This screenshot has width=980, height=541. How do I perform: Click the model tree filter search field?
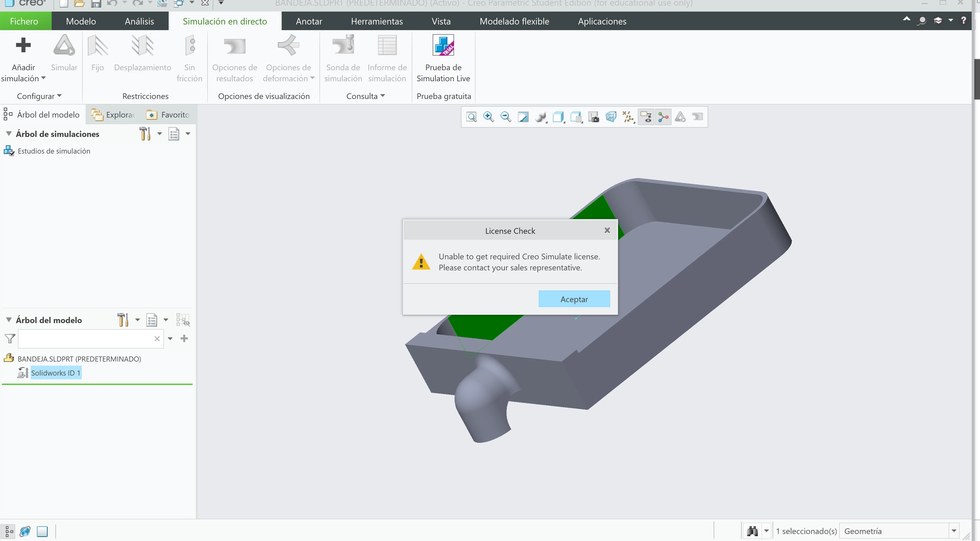86,339
